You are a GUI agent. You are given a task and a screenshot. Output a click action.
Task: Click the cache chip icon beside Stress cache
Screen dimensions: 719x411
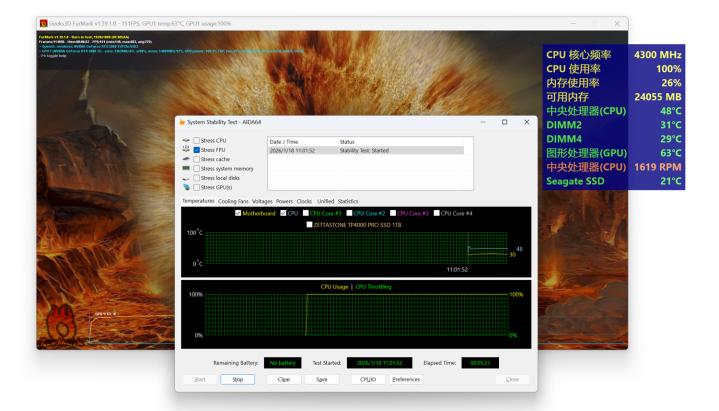coord(186,159)
